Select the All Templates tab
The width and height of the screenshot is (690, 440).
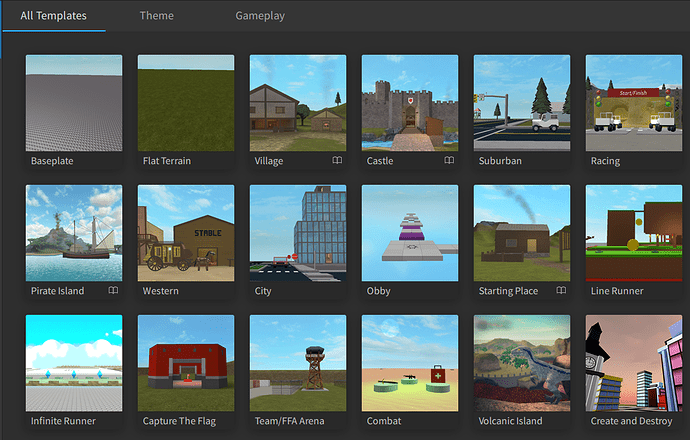(54, 16)
